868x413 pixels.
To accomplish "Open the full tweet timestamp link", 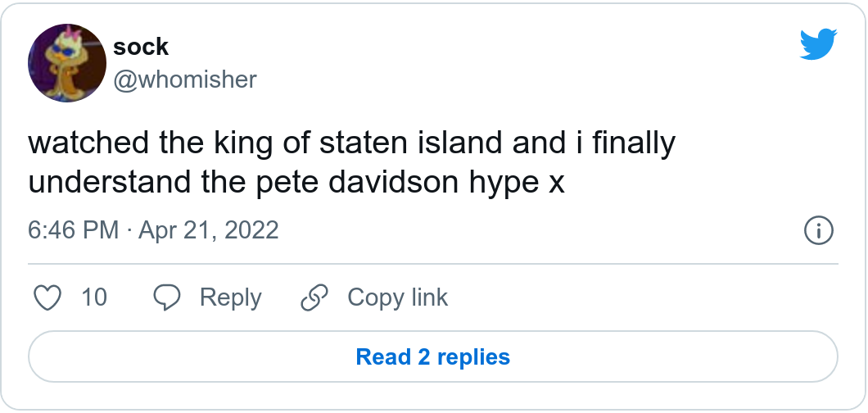I will 153,230.
